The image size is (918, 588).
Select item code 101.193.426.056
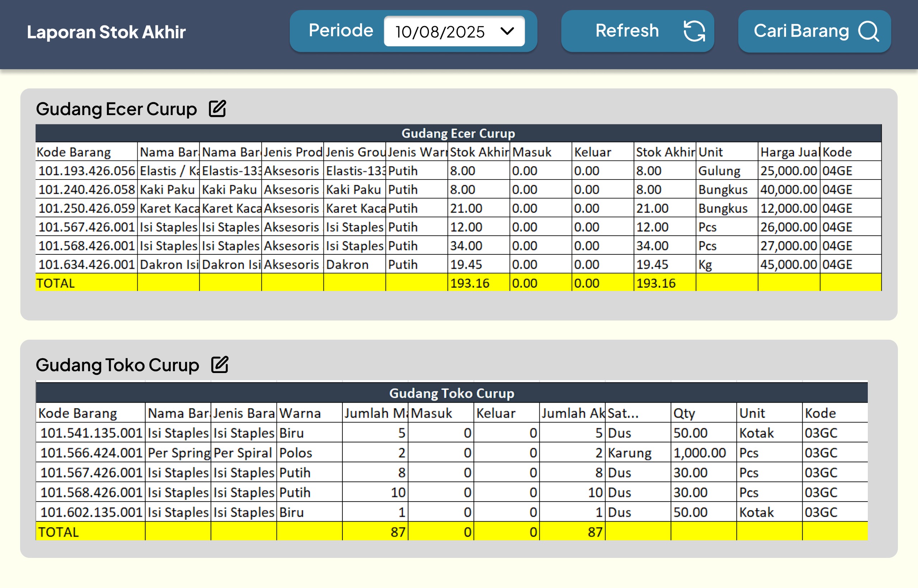click(87, 171)
